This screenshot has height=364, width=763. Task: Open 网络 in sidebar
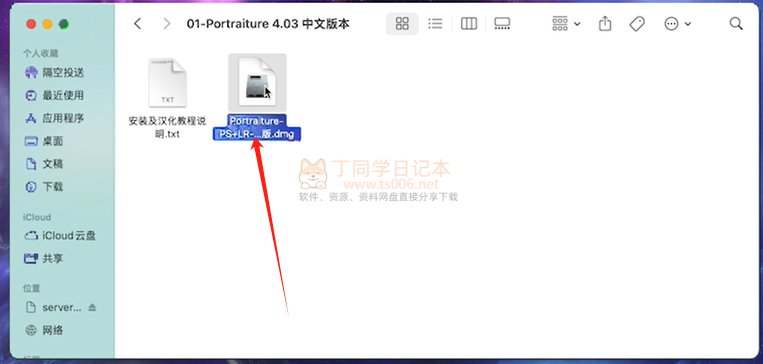click(x=53, y=330)
